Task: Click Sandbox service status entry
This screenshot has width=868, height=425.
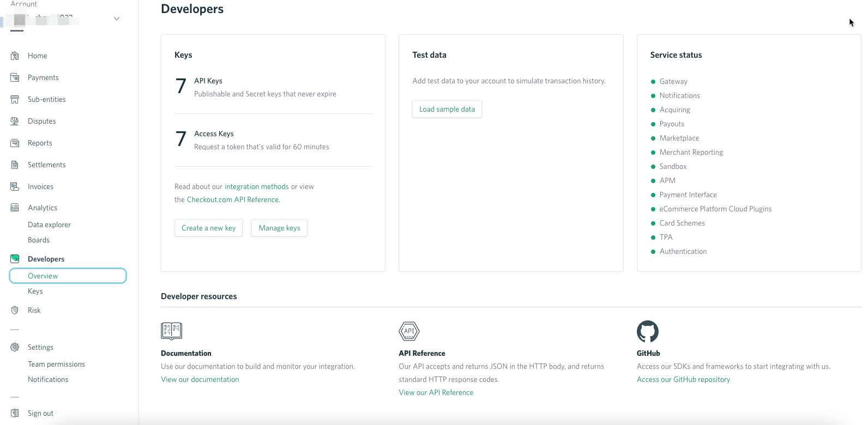Action: 673,166
